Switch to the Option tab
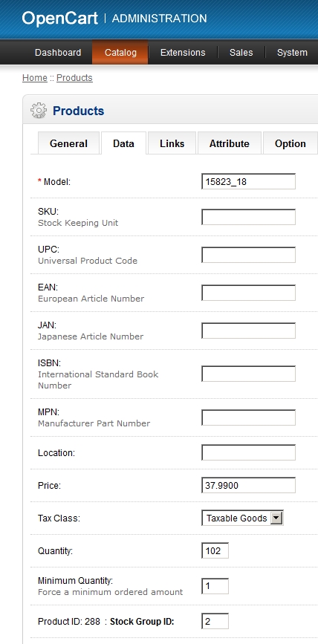This screenshot has width=318, height=644. pos(291,143)
